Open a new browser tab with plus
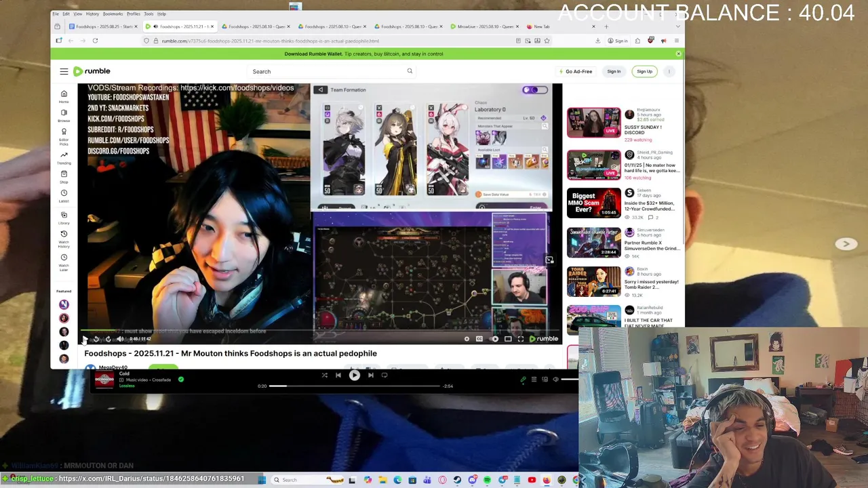868x488 pixels. point(606,26)
